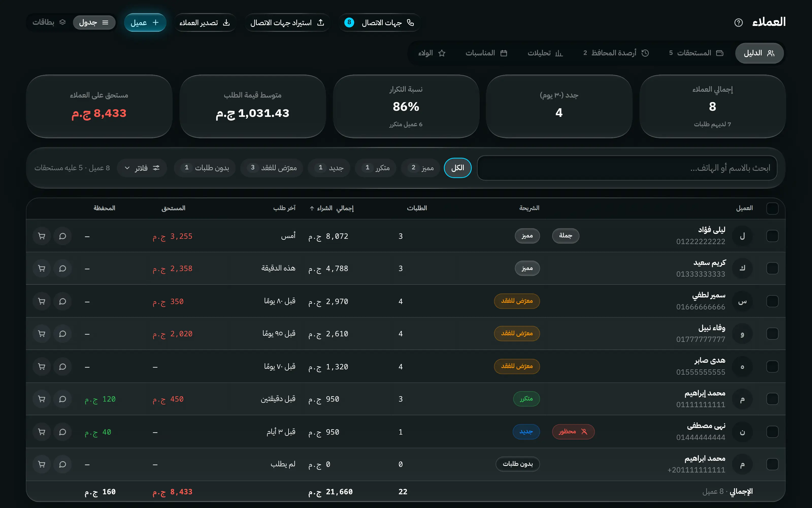Toggle the select-all checkbox in table header
The height and width of the screenshot is (508, 812).
(x=772, y=208)
